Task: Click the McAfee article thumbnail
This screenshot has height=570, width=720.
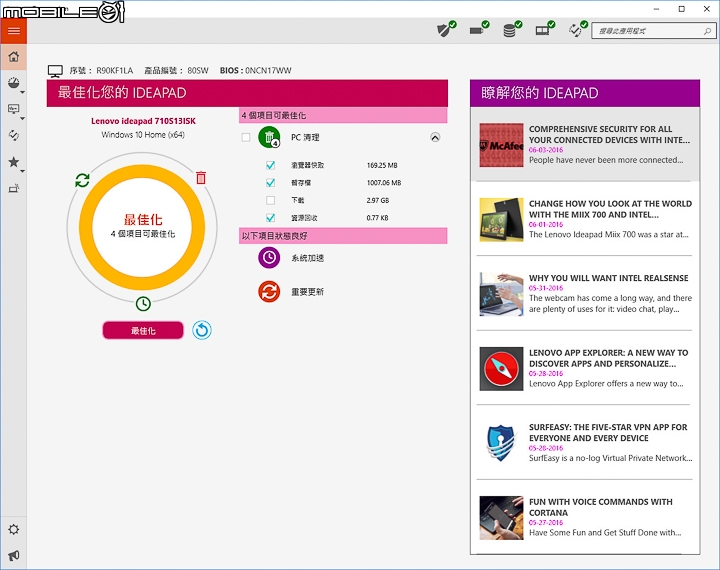Action: (501, 145)
